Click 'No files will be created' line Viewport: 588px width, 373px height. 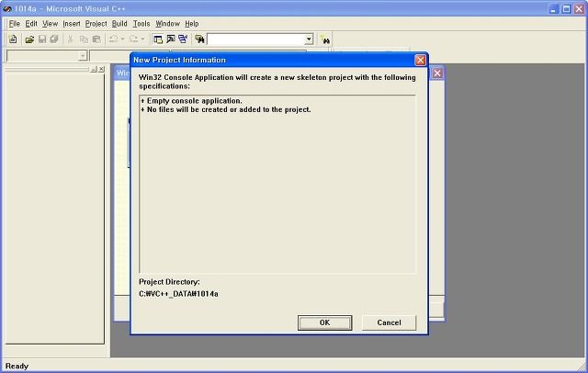tap(226, 109)
